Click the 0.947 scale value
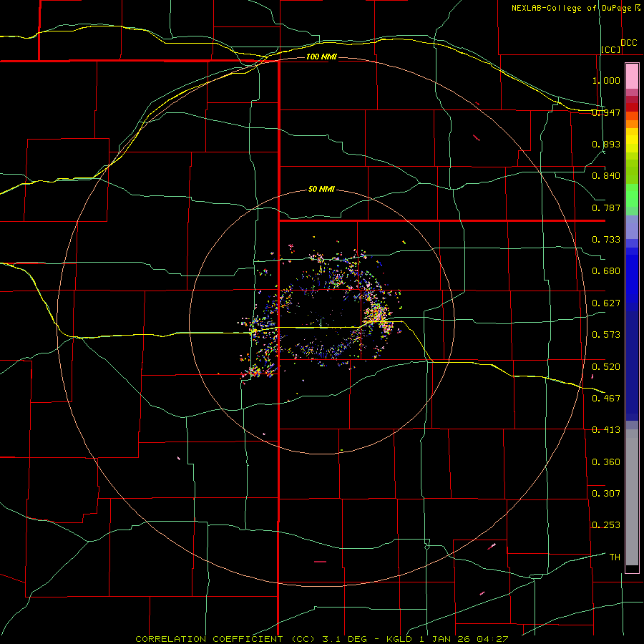The height and width of the screenshot is (644, 644). pos(606,112)
